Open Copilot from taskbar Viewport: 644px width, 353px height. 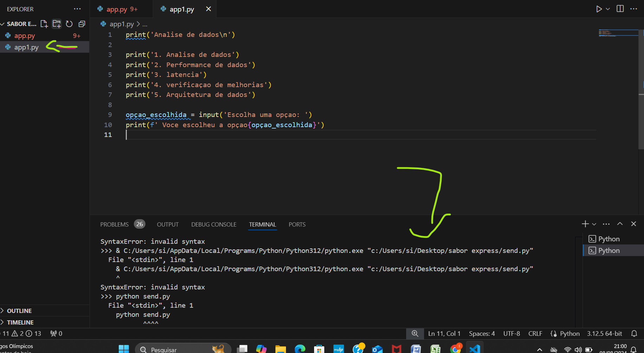coord(261,349)
